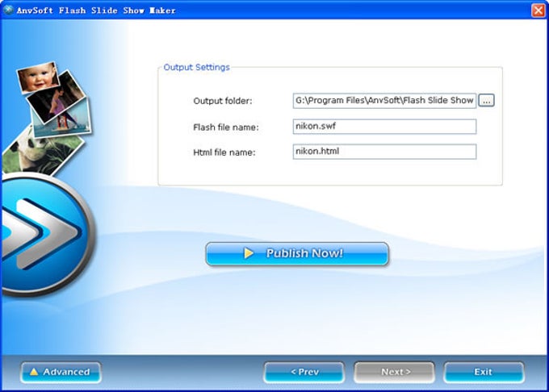Screen dimensions: 549x392
Task: Close the window with red X
Action: tap(539, 10)
